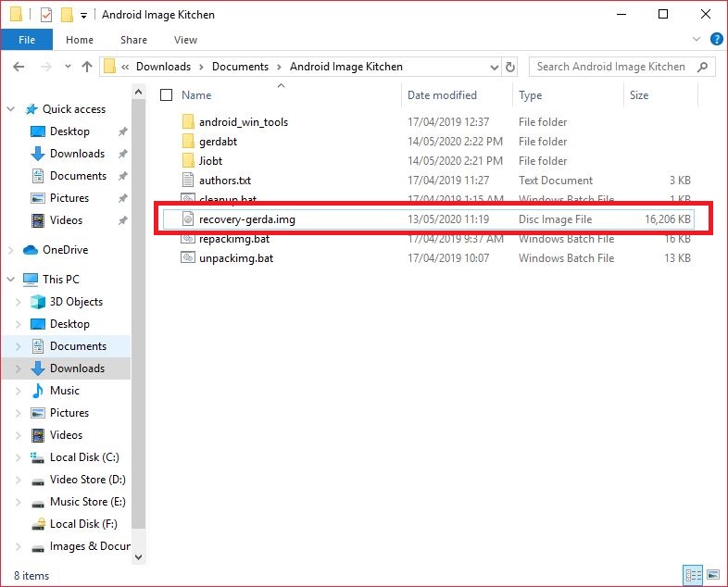This screenshot has width=728, height=587.
Task: Switch to the View ribbon tab
Action: point(186,40)
